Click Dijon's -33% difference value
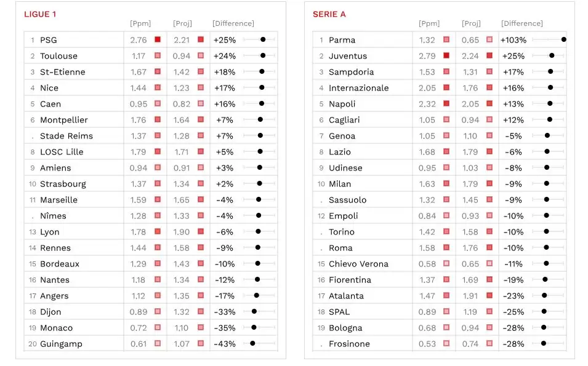The width and height of the screenshot is (588, 366). (x=225, y=312)
